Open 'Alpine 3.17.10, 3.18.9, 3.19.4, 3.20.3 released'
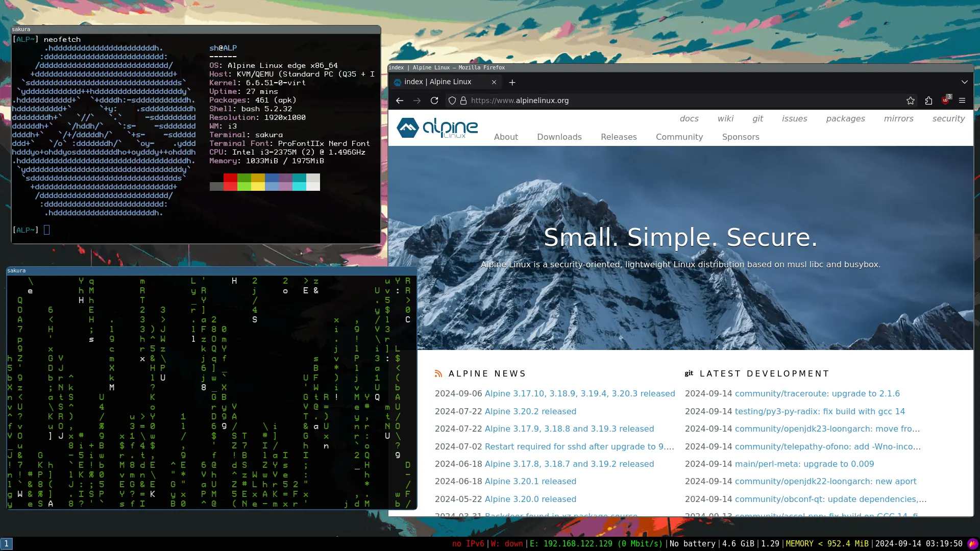Viewport: 980px width, 551px height. (579, 394)
